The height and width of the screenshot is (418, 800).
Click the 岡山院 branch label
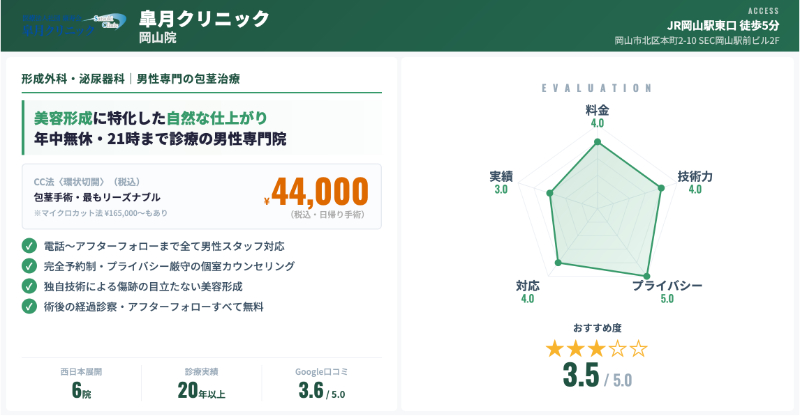[158, 38]
